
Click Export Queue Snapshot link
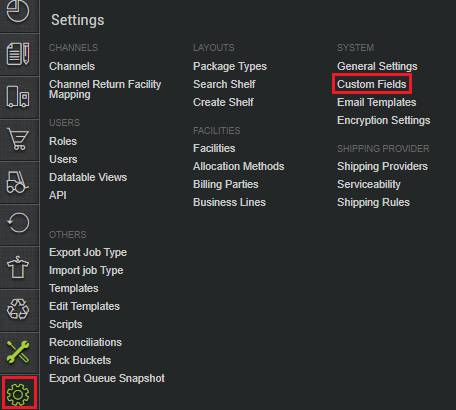click(x=107, y=378)
